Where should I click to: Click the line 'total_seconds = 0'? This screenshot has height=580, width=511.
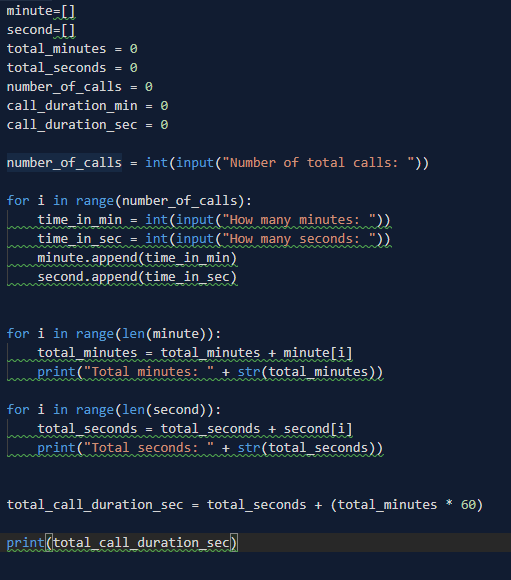[72, 68]
